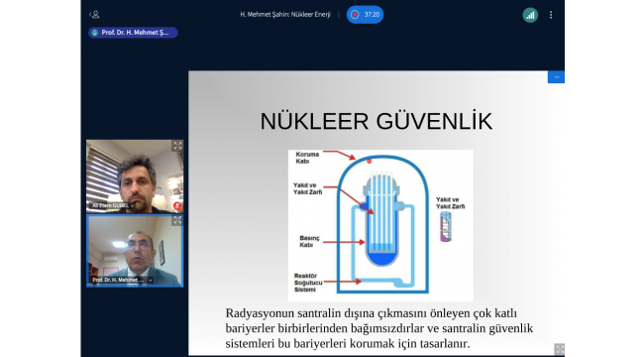
Task: Click the meeting title H. Mehmet Şahin: Nükleer Enerji
Action: 285,15
